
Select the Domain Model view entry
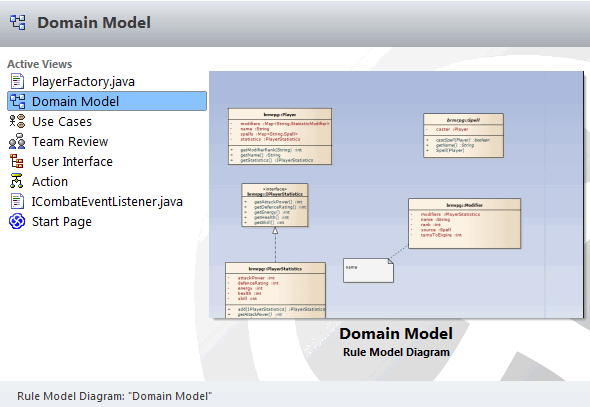point(107,101)
